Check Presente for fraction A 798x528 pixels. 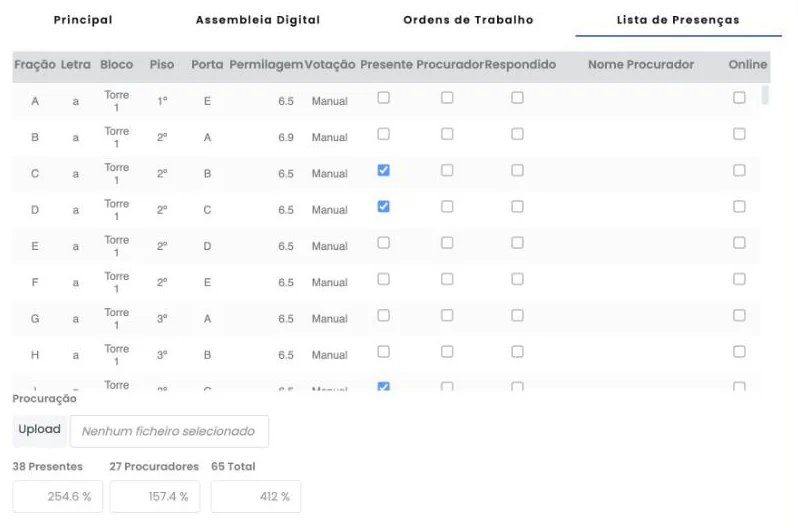click(384, 97)
